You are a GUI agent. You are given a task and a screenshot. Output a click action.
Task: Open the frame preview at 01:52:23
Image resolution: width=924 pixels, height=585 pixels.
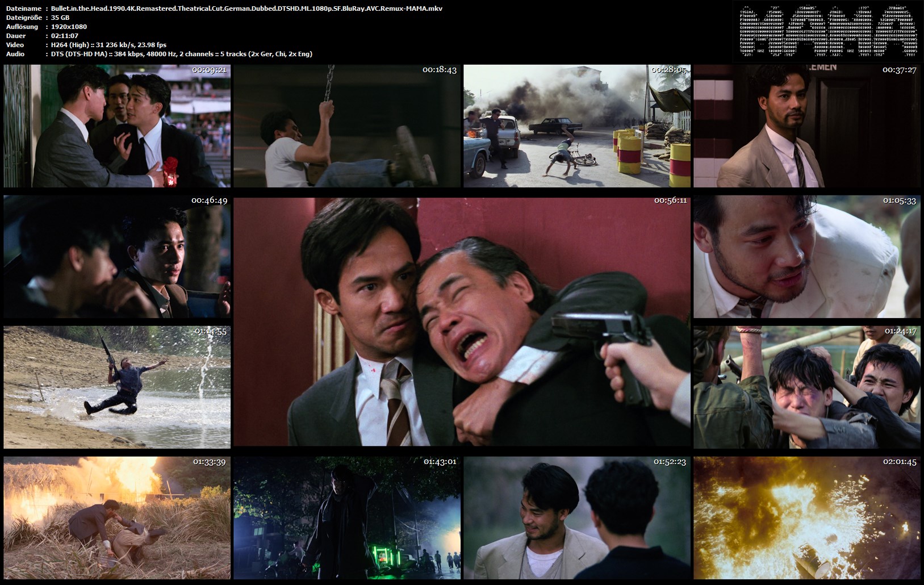click(x=577, y=518)
